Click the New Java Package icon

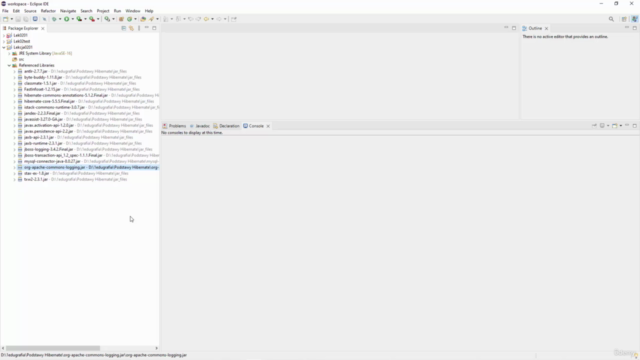tap(121, 19)
